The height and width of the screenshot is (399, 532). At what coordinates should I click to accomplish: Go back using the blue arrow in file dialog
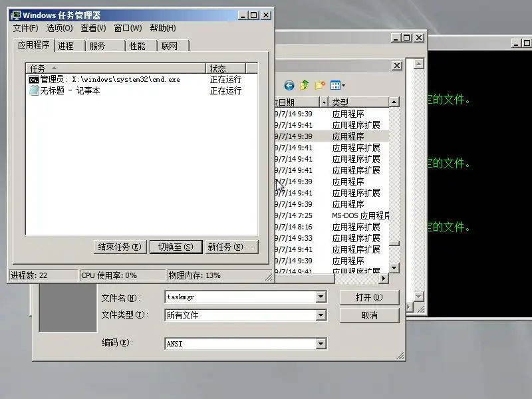pyautogui.click(x=289, y=85)
